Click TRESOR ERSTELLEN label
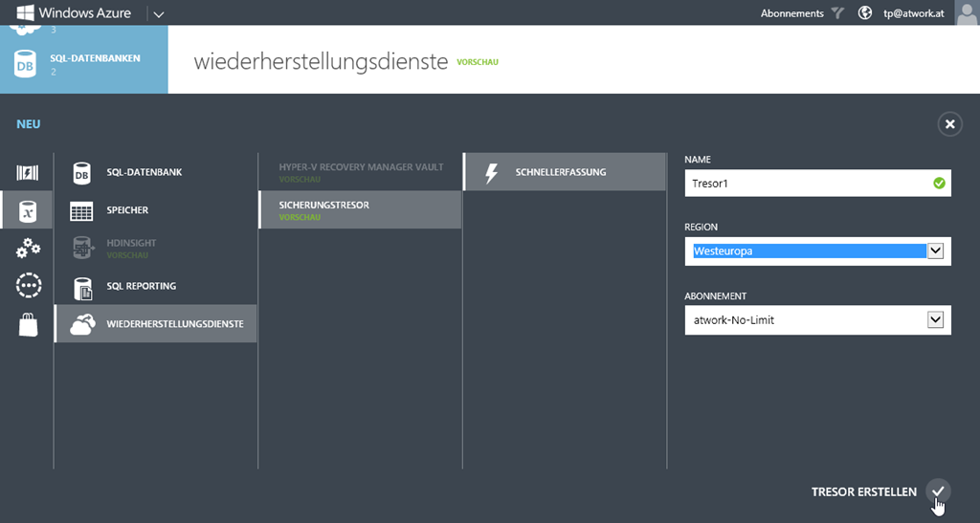This screenshot has width=980, height=523. coord(864,491)
